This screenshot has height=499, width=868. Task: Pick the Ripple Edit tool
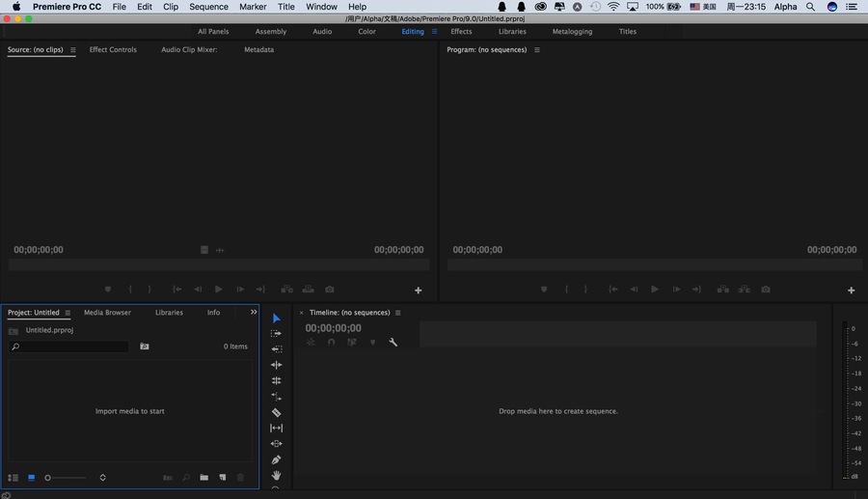click(x=276, y=365)
